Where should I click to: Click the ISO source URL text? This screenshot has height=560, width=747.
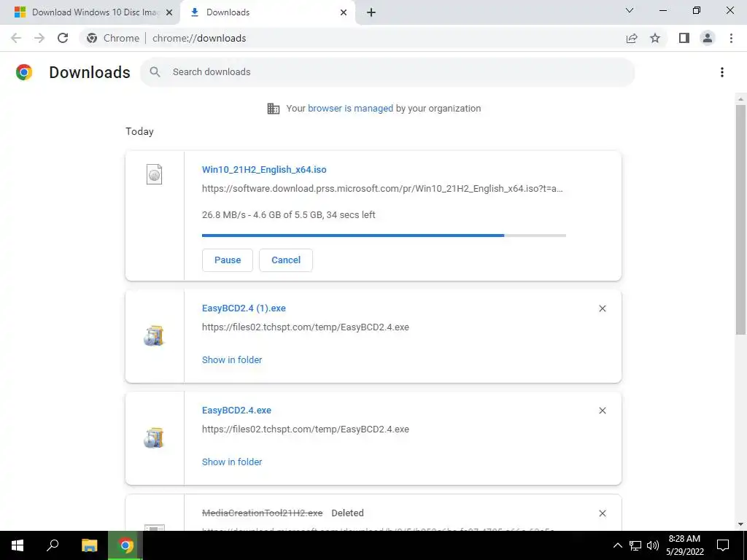click(382, 189)
